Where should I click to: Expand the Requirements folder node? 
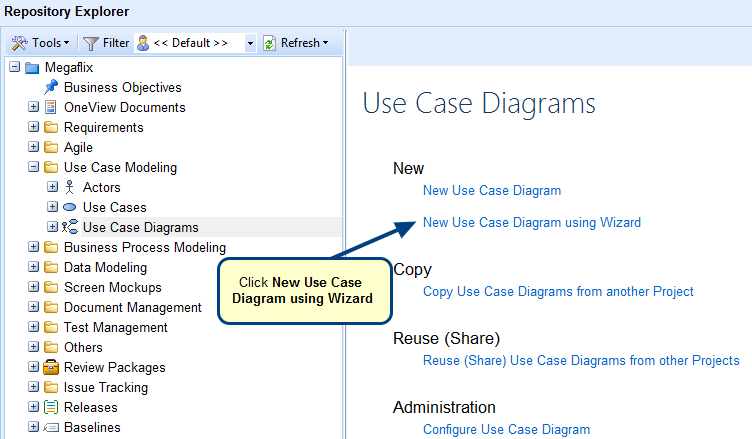(33, 127)
